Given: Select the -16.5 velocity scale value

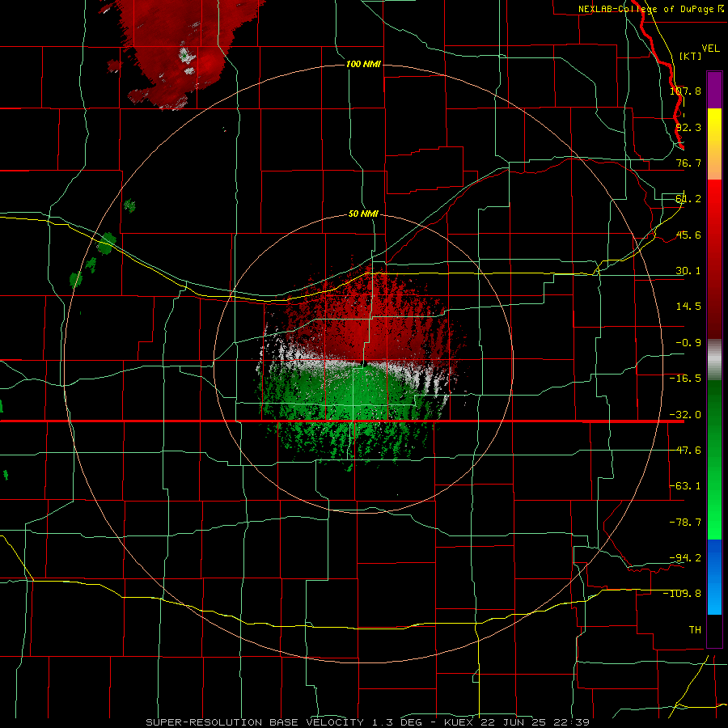Looking at the screenshot, I should point(685,379).
